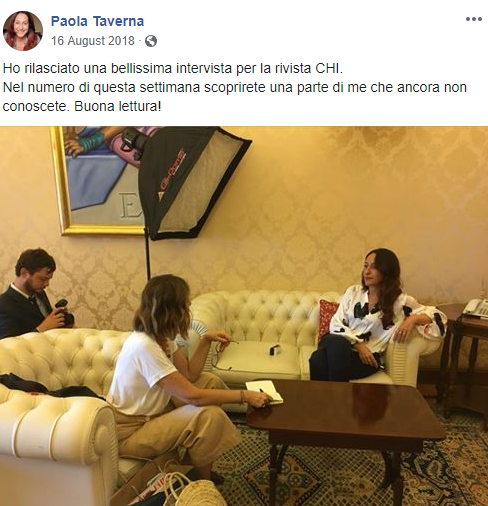The height and width of the screenshot is (506, 488).
Task: Click the small recorder on the sofa seat
Action: coord(274,350)
